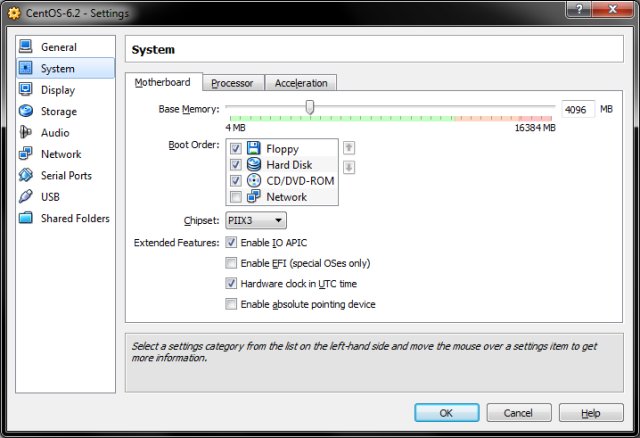Uncheck the Hard Disk boot checkbox
Viewport: 640px width, 438px height.
236,165
